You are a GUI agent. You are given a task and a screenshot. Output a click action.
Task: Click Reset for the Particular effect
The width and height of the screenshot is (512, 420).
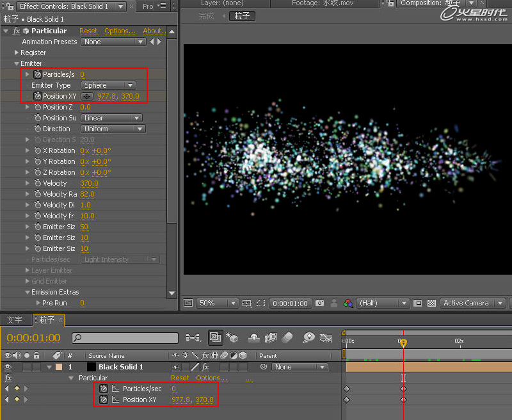click(x=88, y=31)
